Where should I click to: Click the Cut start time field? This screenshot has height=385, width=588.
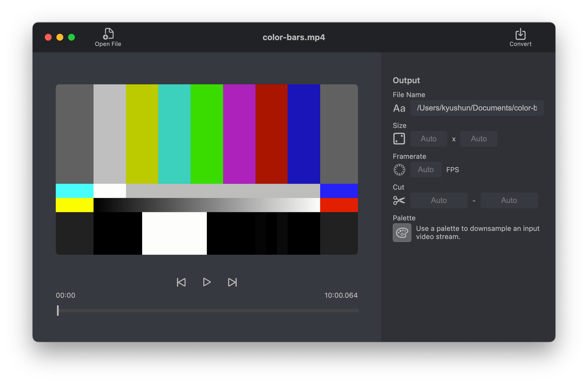point(439,200)
